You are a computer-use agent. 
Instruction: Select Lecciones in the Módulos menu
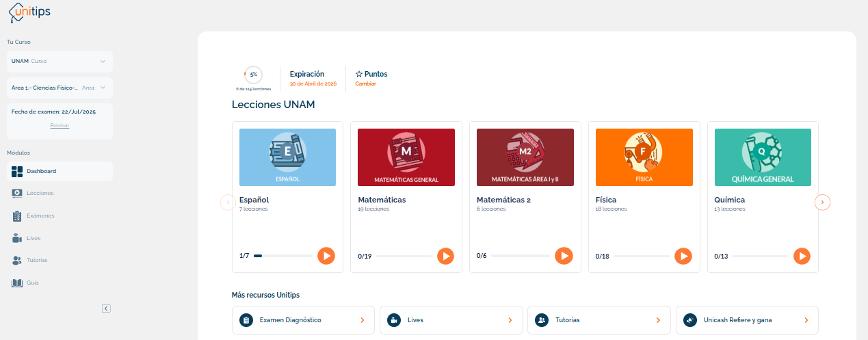pyautogui.click(x=60, y=193)
